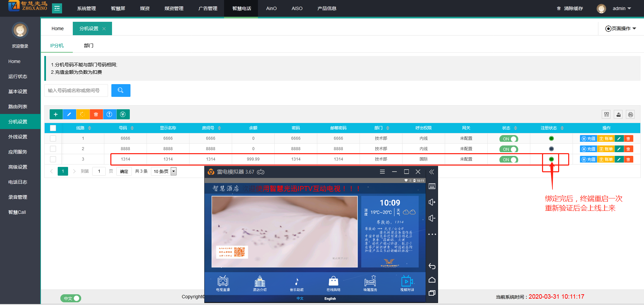The height and width of the screenshot is (305, 644).
Task: Switch to the 部门 tab
Action: 89,46
